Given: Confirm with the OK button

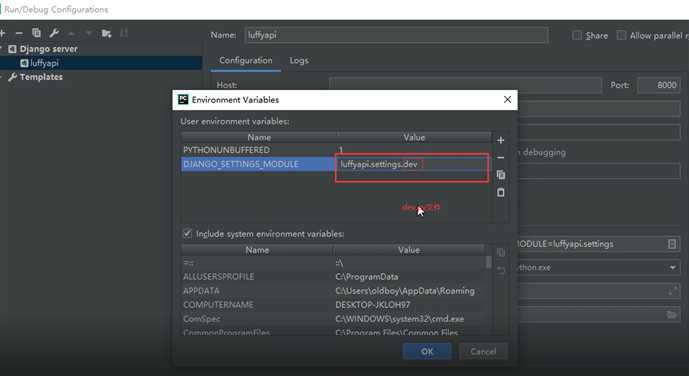Looking at the screenshot, I should tap(427, 351).
